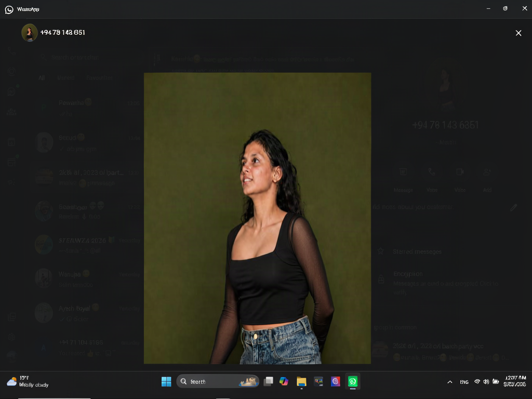Open Task View from the taskbar
Screen dimensions: 532x399
[x=269, y=382]
